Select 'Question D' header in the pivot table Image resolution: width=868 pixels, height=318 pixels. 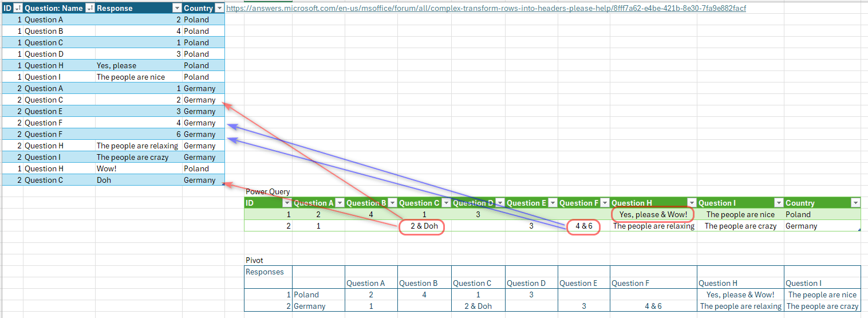click(x=526, y=283)
